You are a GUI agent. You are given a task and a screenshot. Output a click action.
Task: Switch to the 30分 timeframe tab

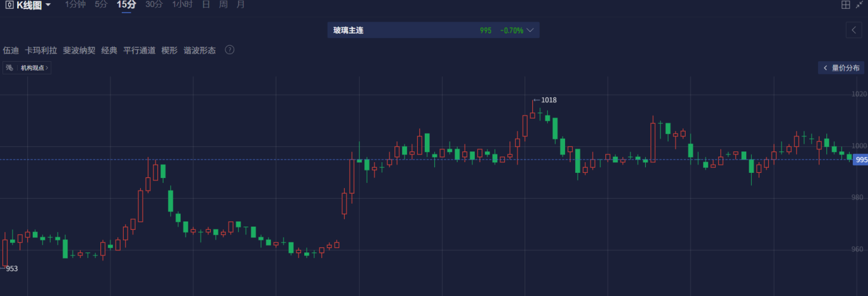point(153,4)
